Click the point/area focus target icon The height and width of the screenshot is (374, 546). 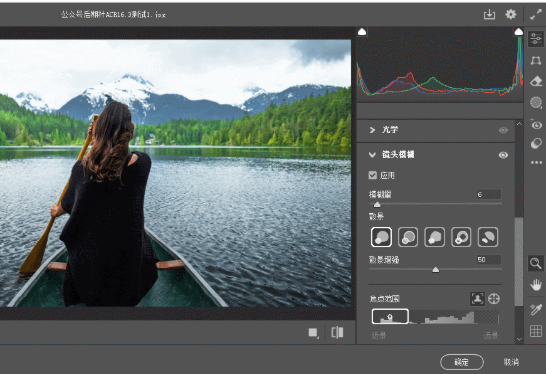(x=494, y=298)
